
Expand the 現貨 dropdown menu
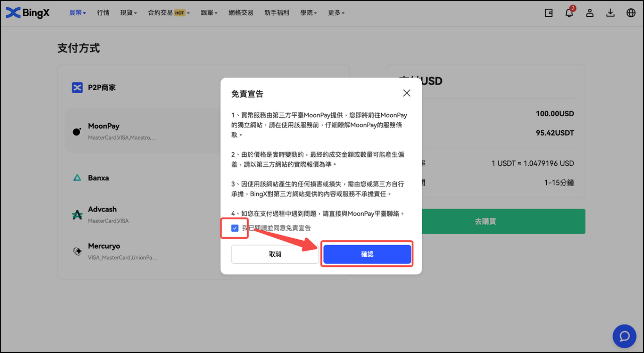[128, 13]
